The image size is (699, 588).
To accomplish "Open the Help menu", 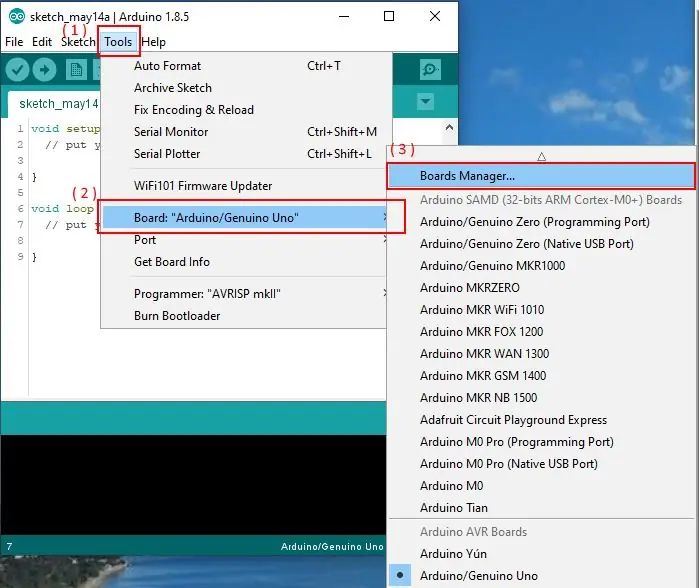I will pyautogui.click(x=153, y=41).
